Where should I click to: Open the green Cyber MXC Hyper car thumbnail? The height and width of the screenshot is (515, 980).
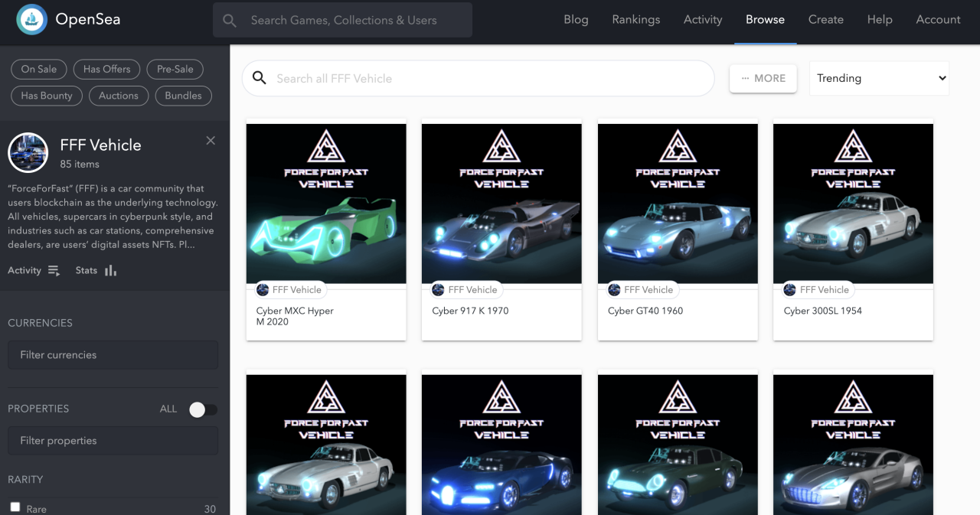pos(326,204)
